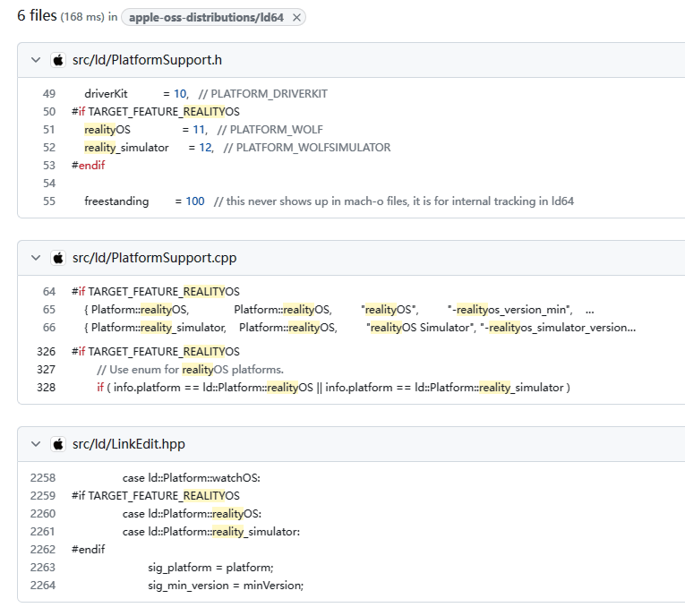Viewport: 685px width, 616px height.
Task: Open src/ld/PlatformSupport.cpp file link
Action: [x=154, y=258]
